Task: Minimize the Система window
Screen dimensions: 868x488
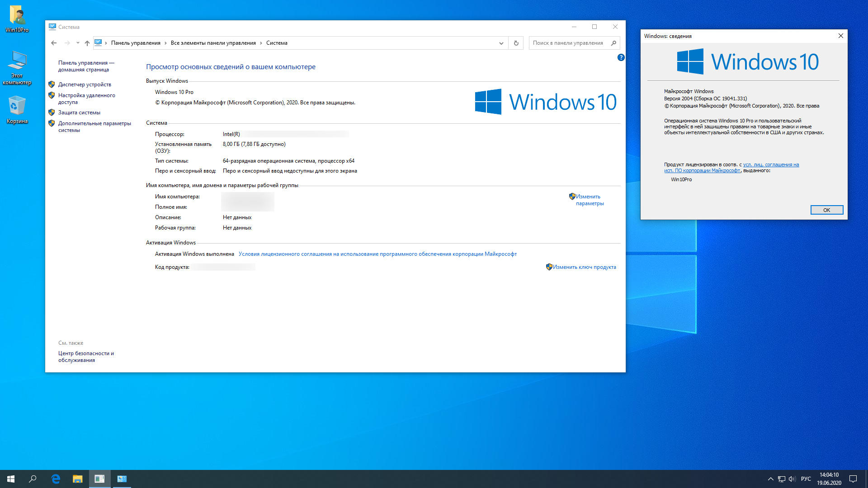Action: (x=574, y=27)
